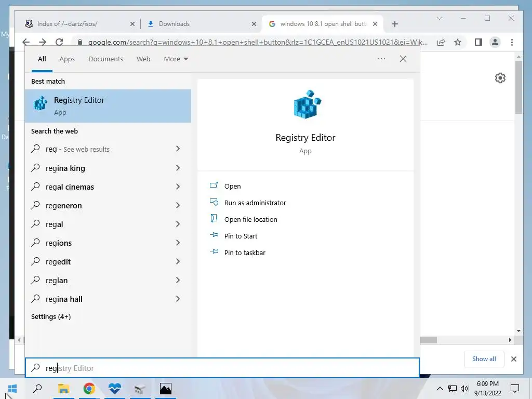Click the Chrome share page icon

click(x=441, y=42)
